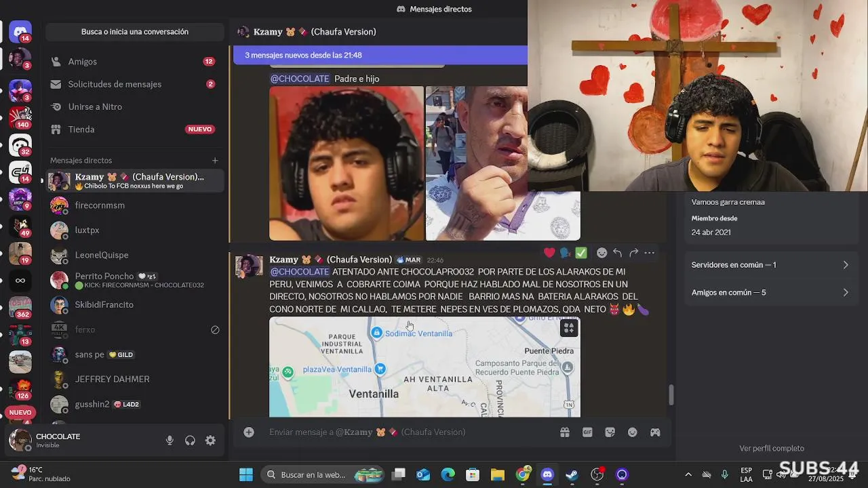Open the curly-haired headphones photo attachment
This screenshot has width=868, height=488.
pos(347,163)
